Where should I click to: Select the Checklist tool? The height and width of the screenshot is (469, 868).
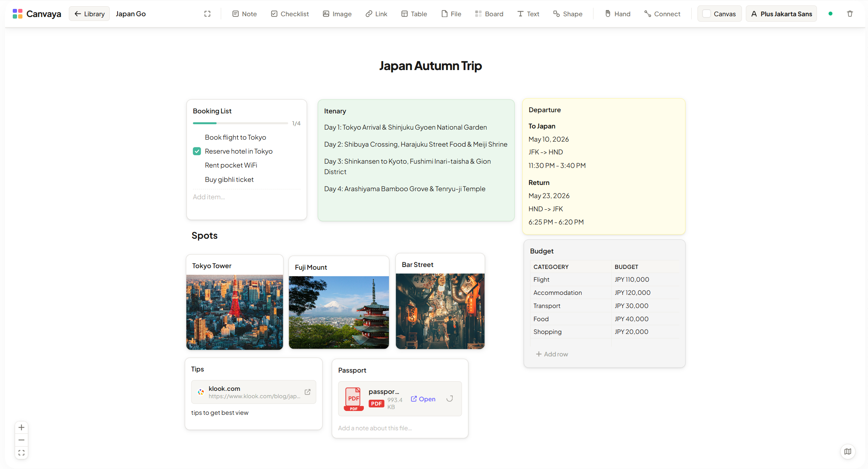tap(290, 14)
